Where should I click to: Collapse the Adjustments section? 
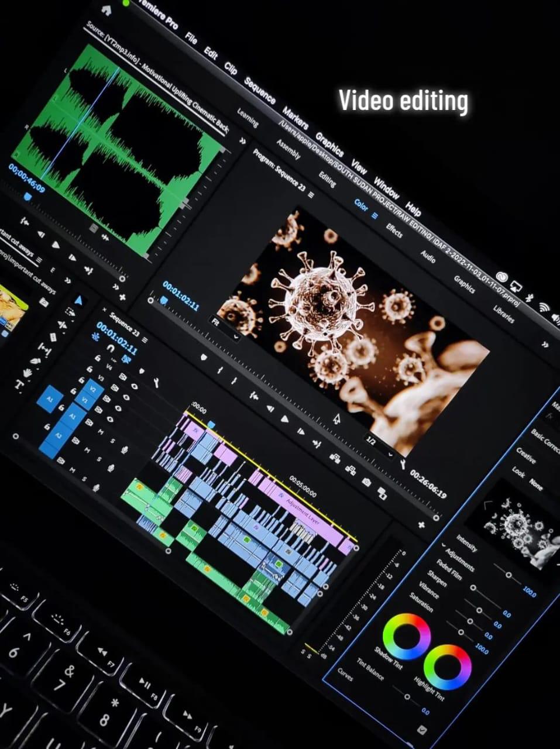443,545
